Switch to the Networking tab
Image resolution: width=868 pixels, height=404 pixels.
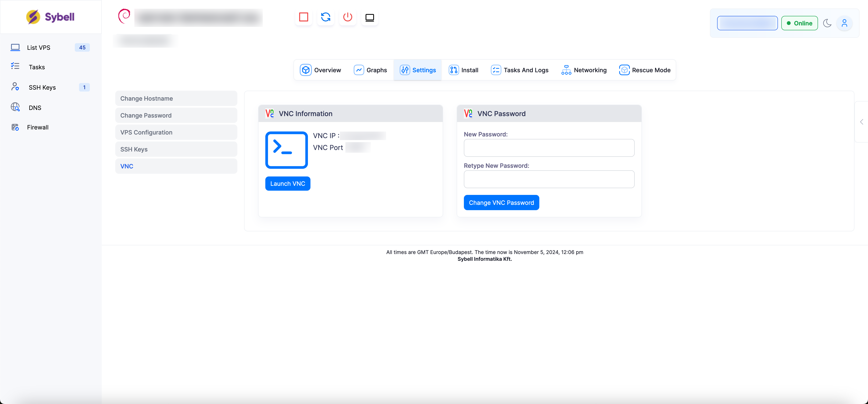[584, 70]
